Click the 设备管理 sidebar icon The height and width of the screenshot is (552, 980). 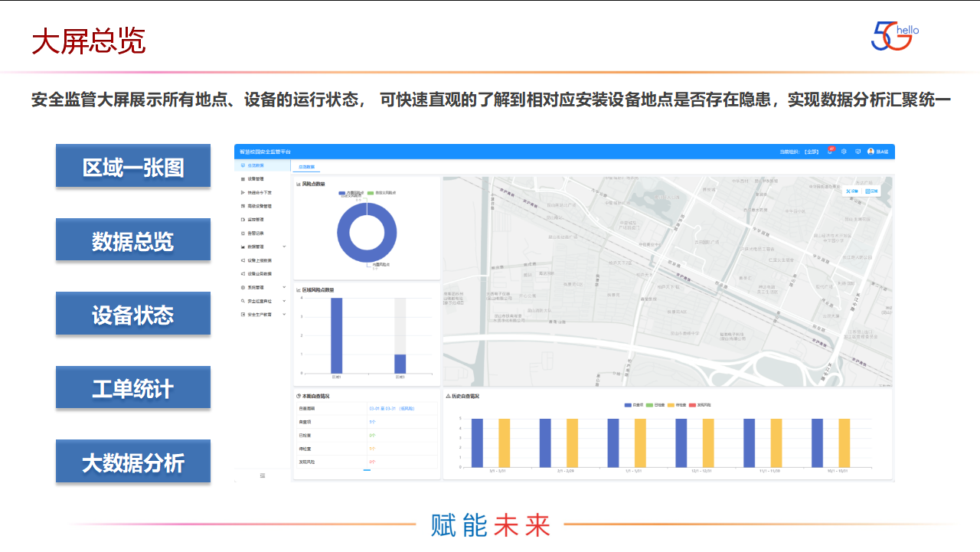[x=242, y=179]
